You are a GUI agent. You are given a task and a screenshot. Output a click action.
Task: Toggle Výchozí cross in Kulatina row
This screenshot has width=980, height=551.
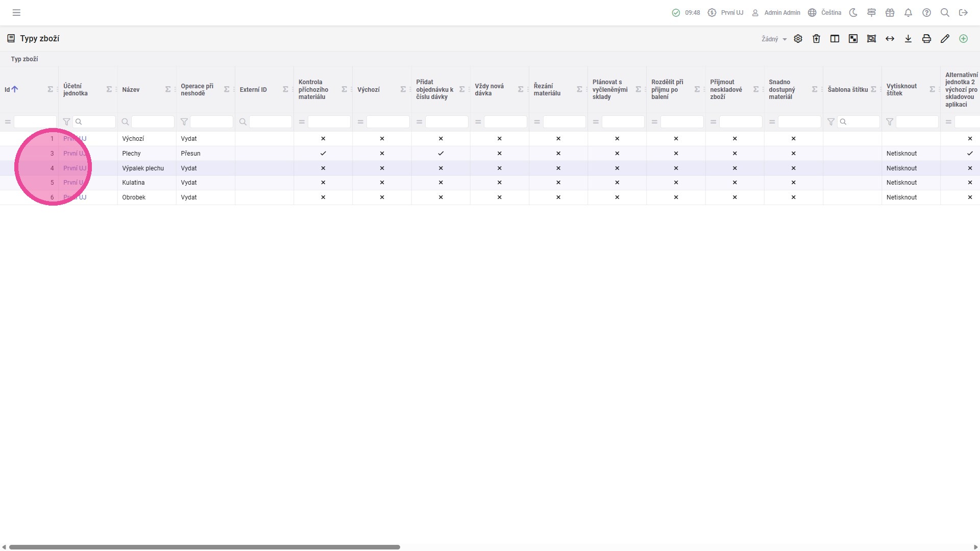tap(382, 183)
